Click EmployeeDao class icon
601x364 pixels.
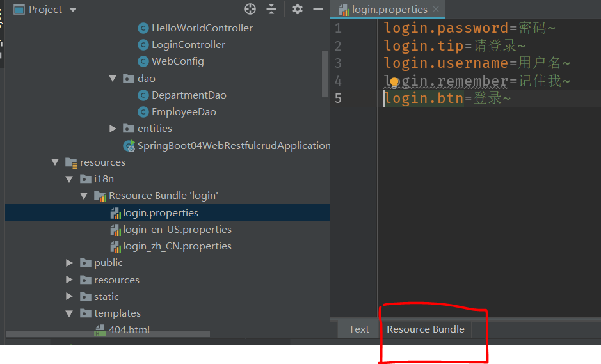pyautogui.click(x=143, y=112)
